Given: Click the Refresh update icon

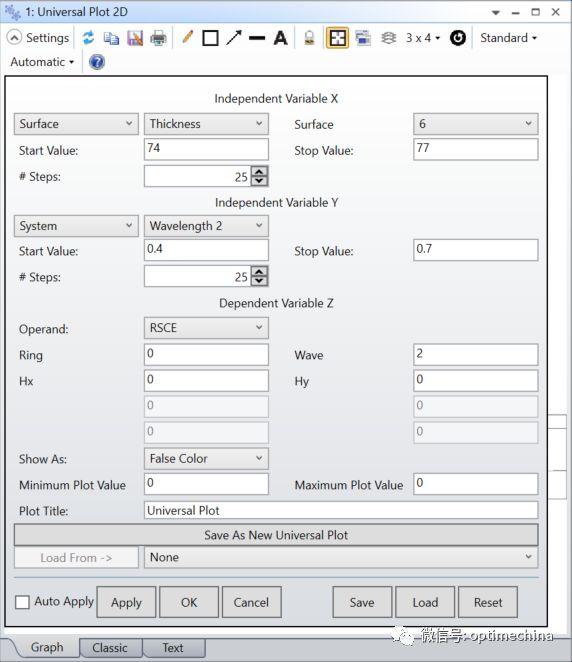Looking at the screenshot, I should [88, 38].
